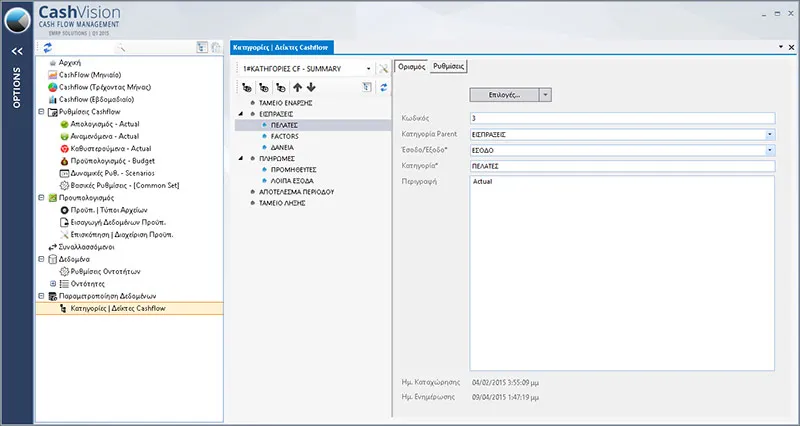Collapse the Προυπολογισμός tree node
The height and width of the screenshot is (426, 800).
point(41,198)
